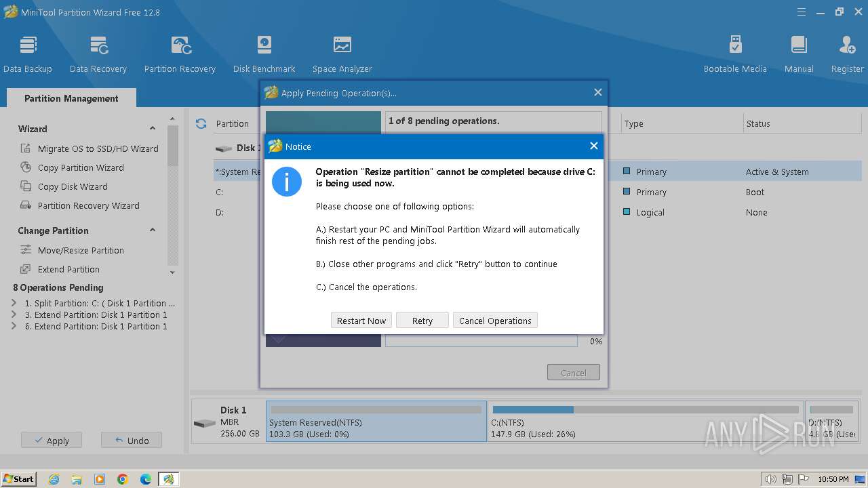Open the Partition Recovery tool
The width and height of the screenshot is (868, 488).
[180, 55]
